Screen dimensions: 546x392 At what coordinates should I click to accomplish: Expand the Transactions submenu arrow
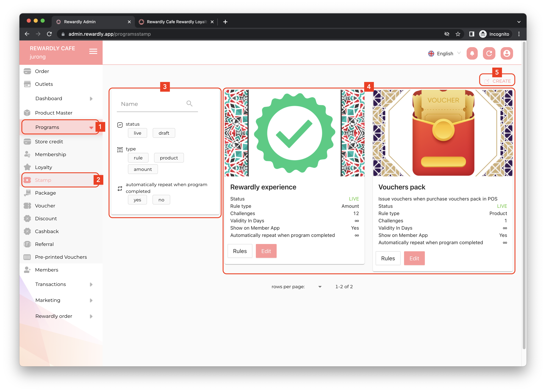click(x=91, y=284)
